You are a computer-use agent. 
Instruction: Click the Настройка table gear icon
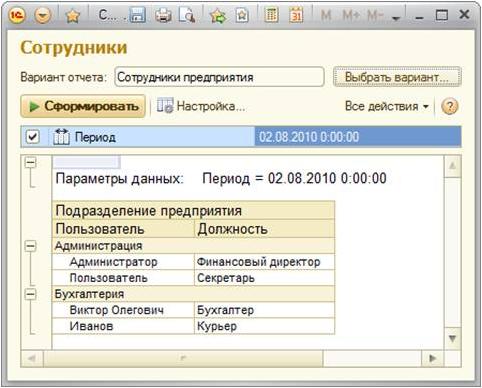click(165, 106)
